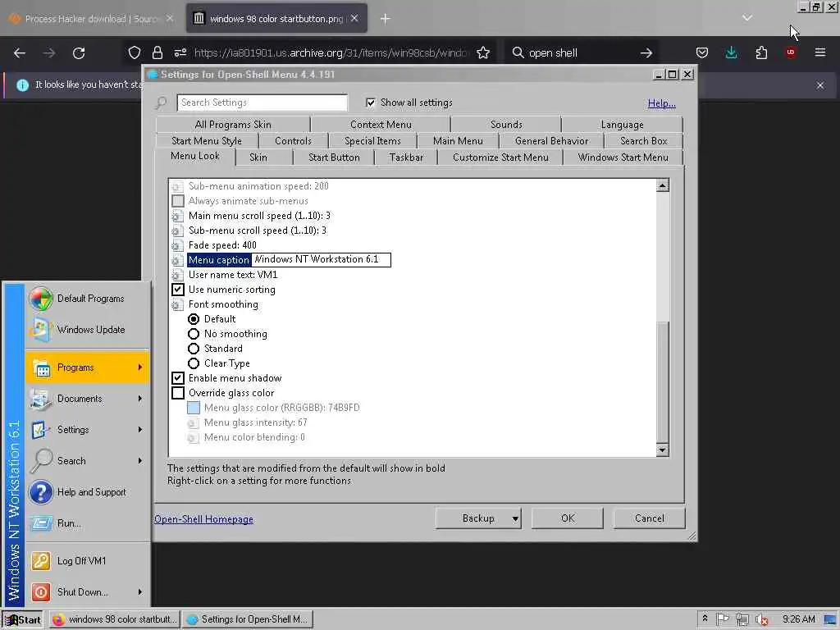This screenshot has width=840, height=630.
Task: Toggle Enable menu shadow checkbox
Action: click(x=178, y=377)
